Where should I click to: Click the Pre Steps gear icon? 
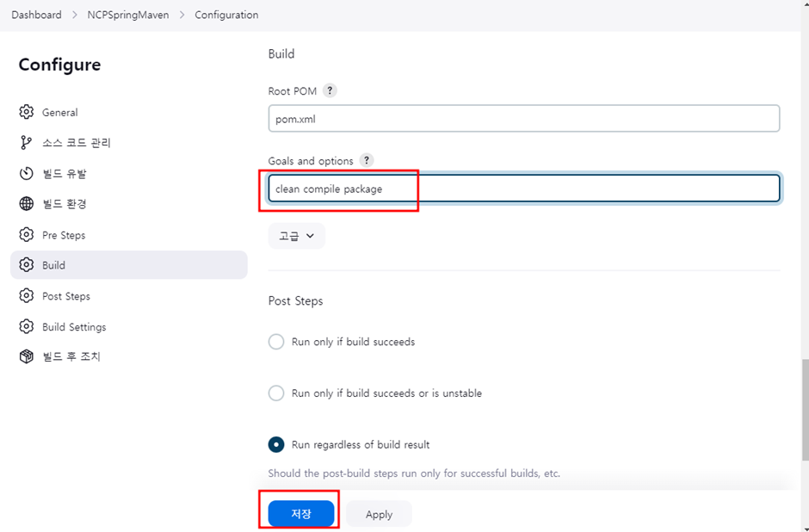pos(27,235)
